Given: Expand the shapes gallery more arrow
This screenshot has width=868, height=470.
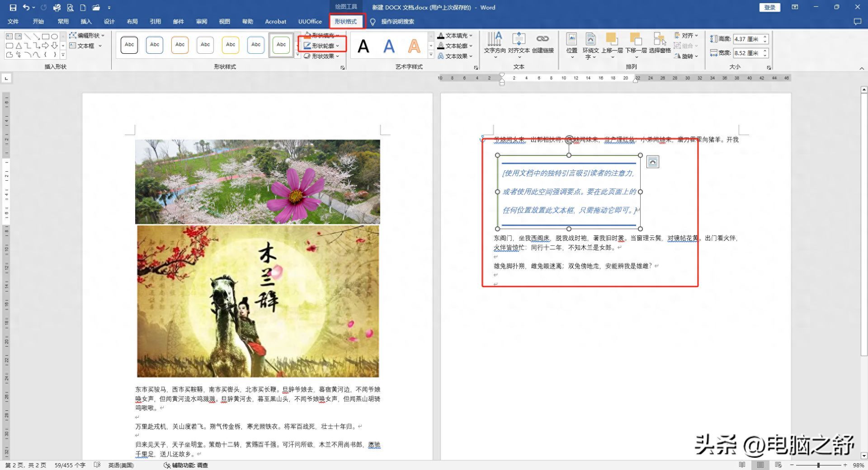Looking at the screenshot, I should [x=63, y=55].
